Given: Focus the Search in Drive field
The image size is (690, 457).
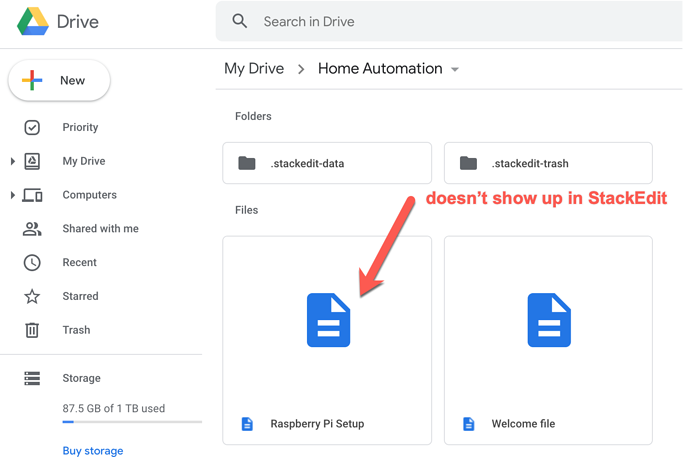Looking at the screenshot, I should 449,21.
